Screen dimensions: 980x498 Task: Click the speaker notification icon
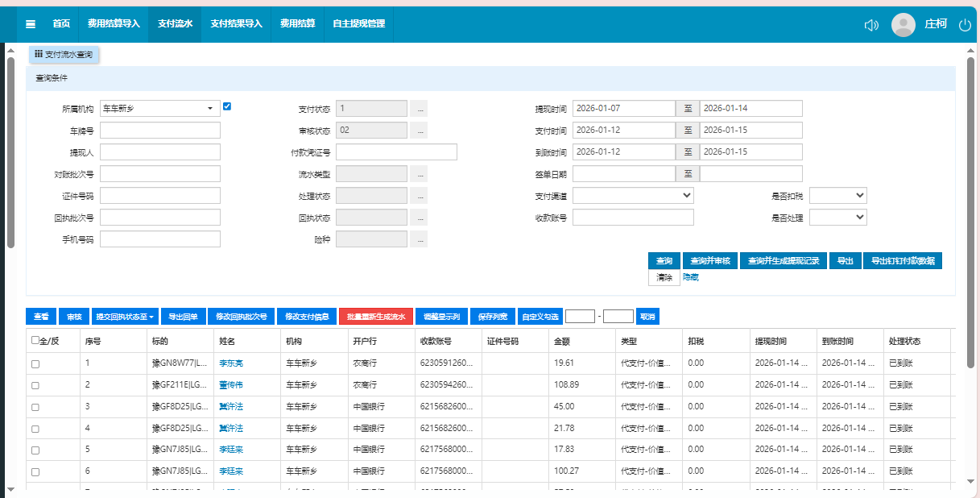[x=870, y=25]
